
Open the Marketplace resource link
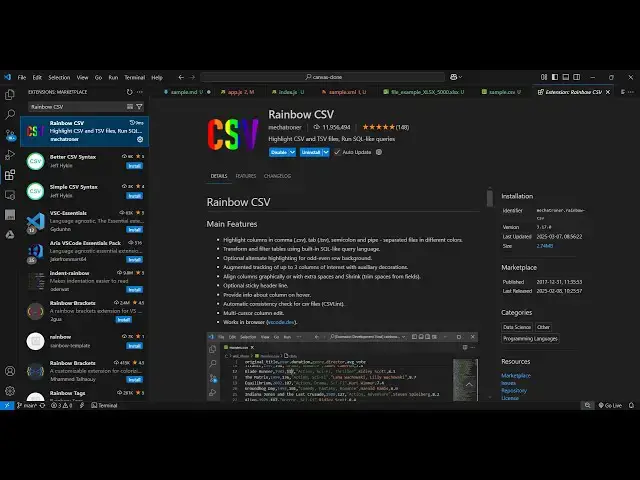[516, 376]
